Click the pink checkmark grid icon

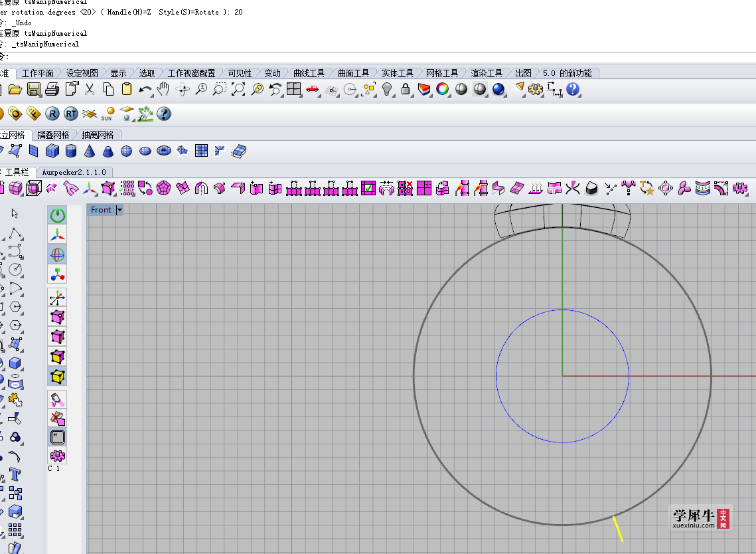(368, 188)
